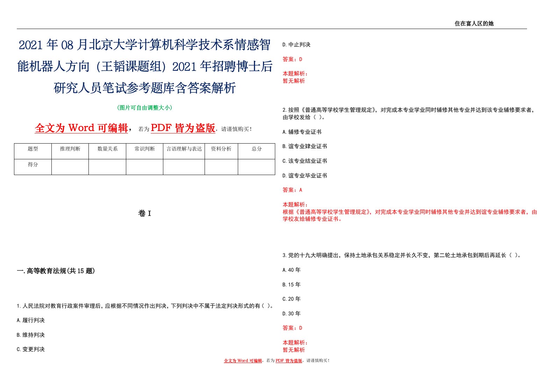Click the first red 答案：D line
Screen dimensions: 555x392
tap(292, 59)
